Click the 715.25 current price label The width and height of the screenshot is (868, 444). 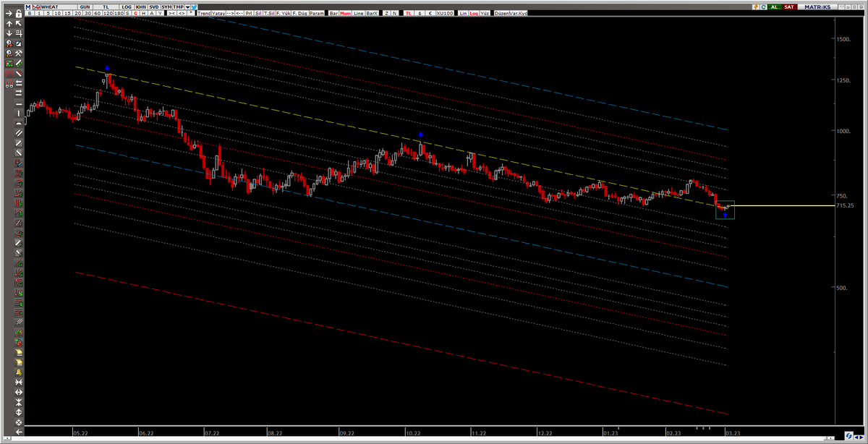(845, 205)
